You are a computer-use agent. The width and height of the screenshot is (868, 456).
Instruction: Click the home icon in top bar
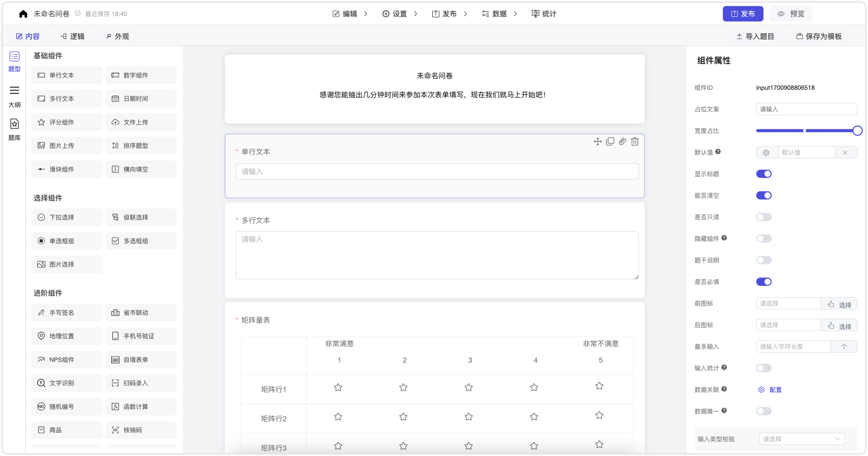[23, 14]
